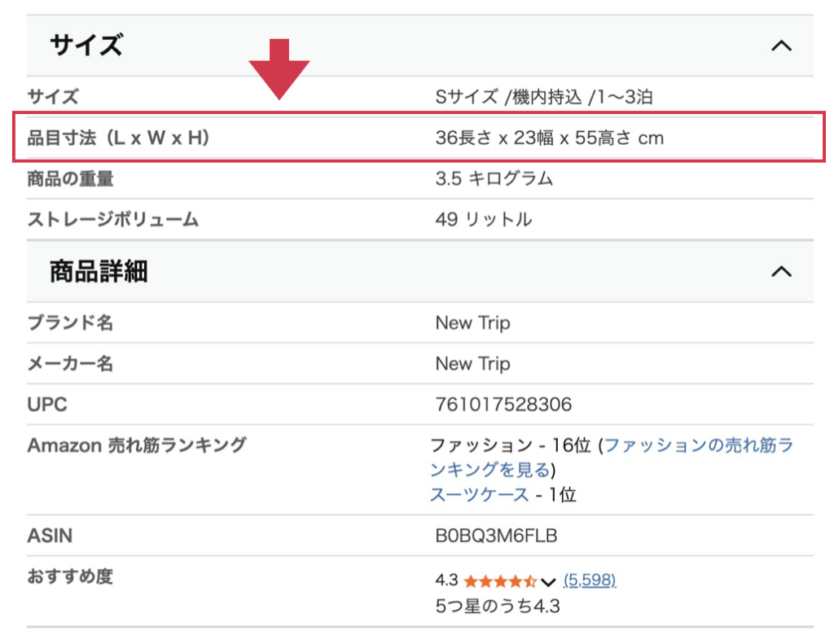
Task: Click the 49 リットル storage volume value
Action: (x=483, y=220)
